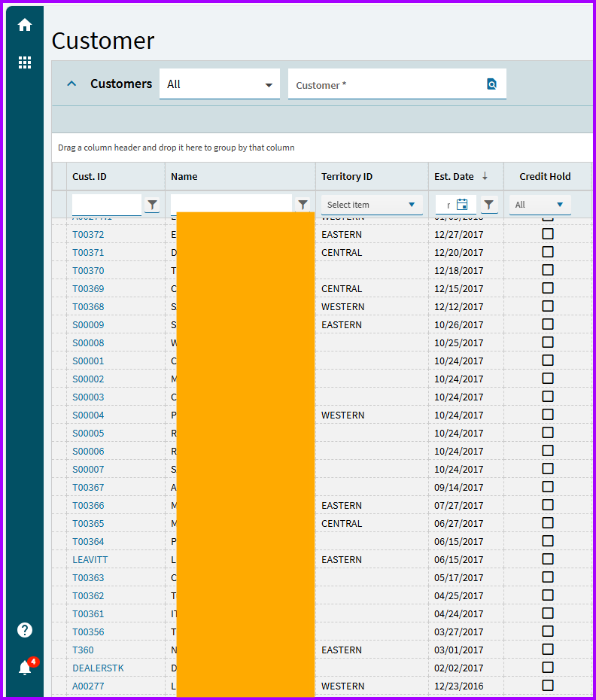
Task: Open Credit Hold All filter dropdown
Action: pyautogui.click(x=540, y=205)
